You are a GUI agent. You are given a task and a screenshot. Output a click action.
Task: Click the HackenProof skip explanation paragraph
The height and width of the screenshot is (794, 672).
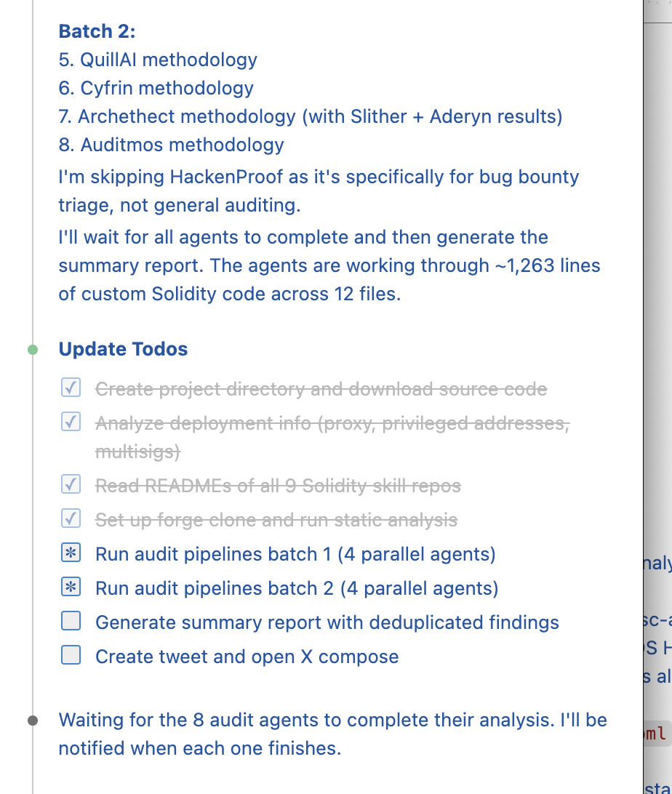coord(319,191)
